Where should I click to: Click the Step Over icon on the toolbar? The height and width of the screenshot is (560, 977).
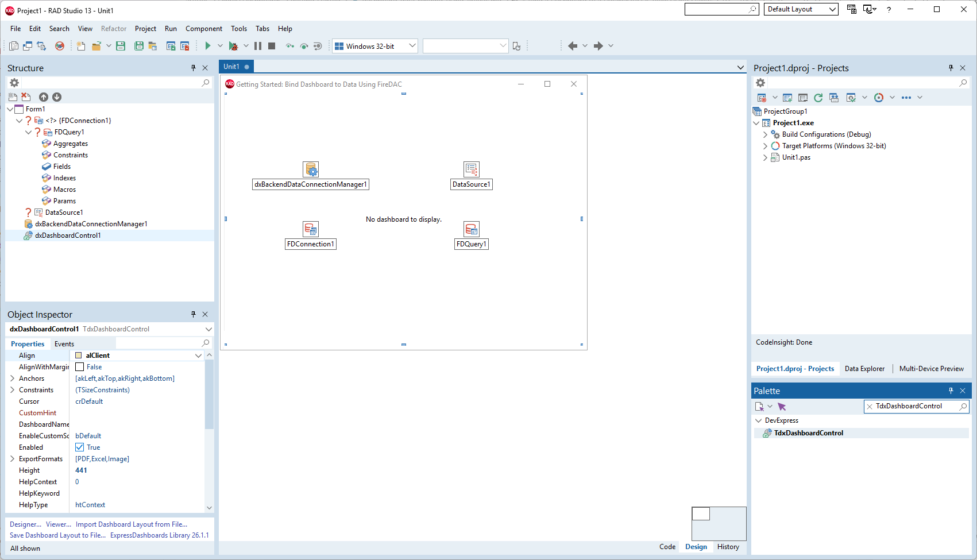click(290, 46)
